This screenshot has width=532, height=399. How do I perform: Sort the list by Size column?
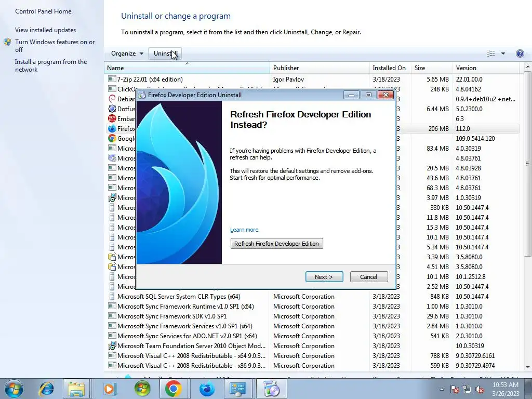click(432, 68)
